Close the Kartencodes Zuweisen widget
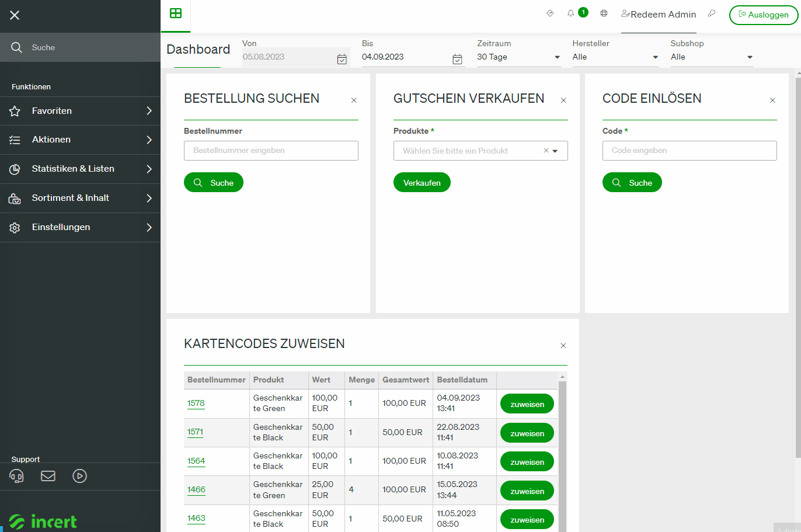 click(563, 346)
